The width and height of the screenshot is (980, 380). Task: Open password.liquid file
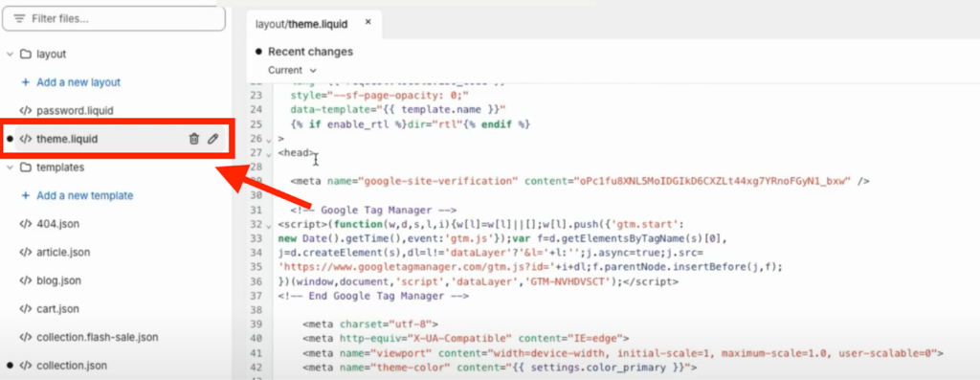[x=75, y=111]
